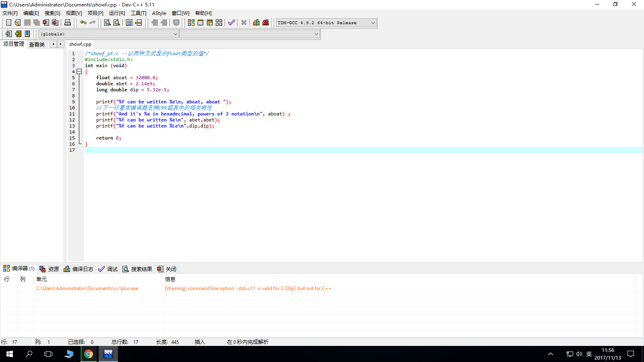
Task: Click the syntax check checkmark icon
Action: pyautogui.click(x=231, y=23)
